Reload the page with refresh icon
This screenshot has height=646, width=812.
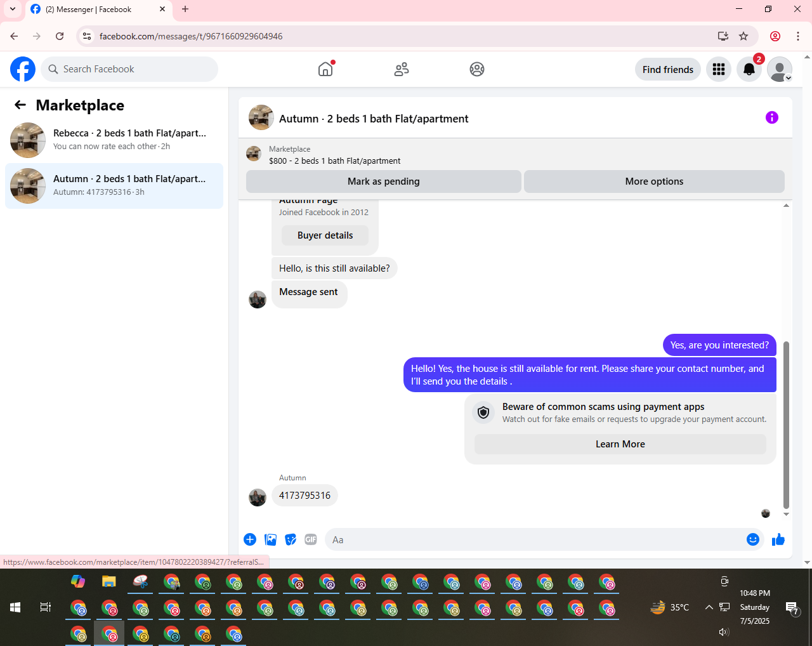coord(60,36)
